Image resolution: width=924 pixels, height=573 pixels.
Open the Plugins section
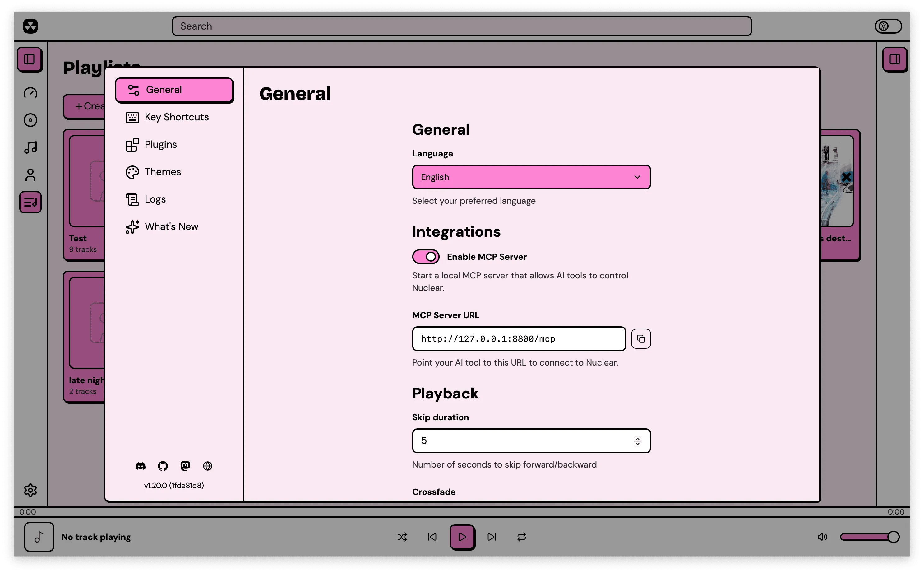pyautogui.click(x=160, y=144)
